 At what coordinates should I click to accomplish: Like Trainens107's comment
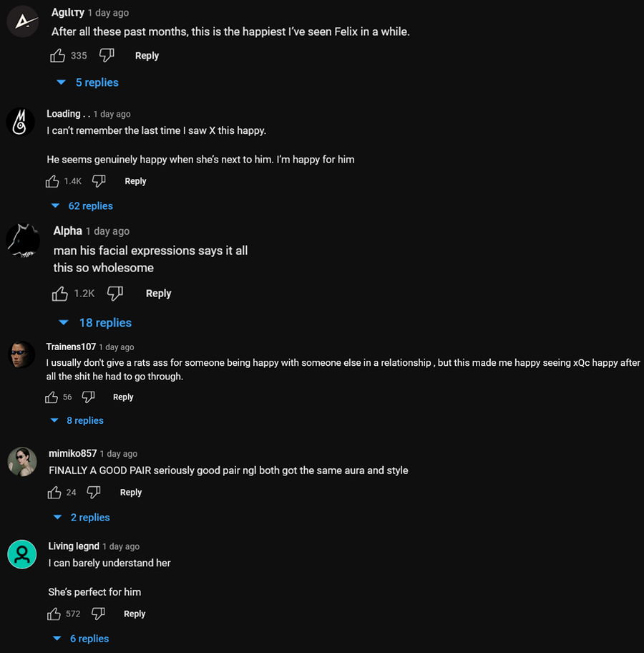(x=52, y=397)
